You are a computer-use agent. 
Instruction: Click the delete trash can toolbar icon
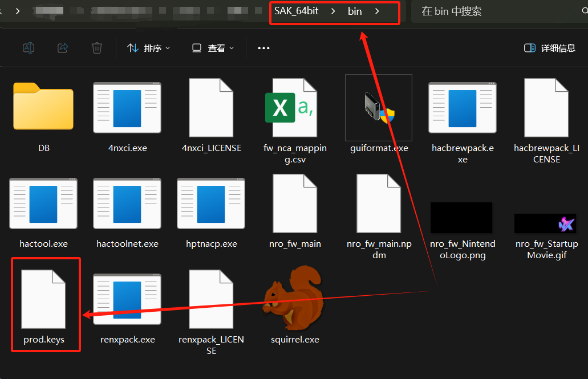[97, 48]
